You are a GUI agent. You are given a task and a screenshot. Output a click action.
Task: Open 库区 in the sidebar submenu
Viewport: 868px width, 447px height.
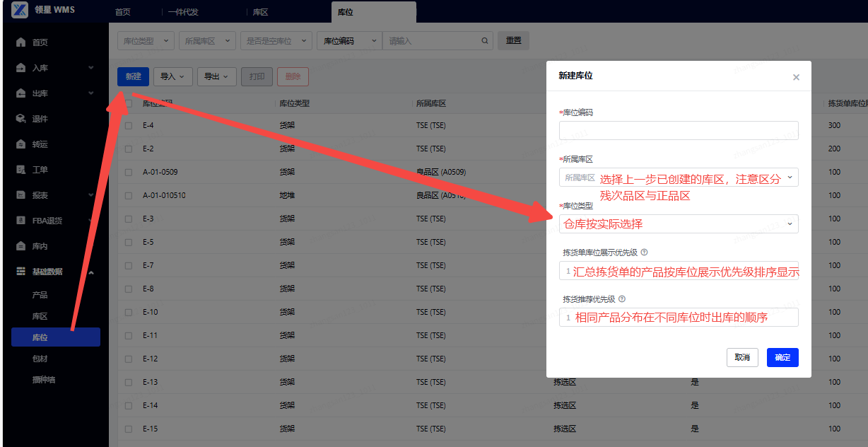[40, 316]
